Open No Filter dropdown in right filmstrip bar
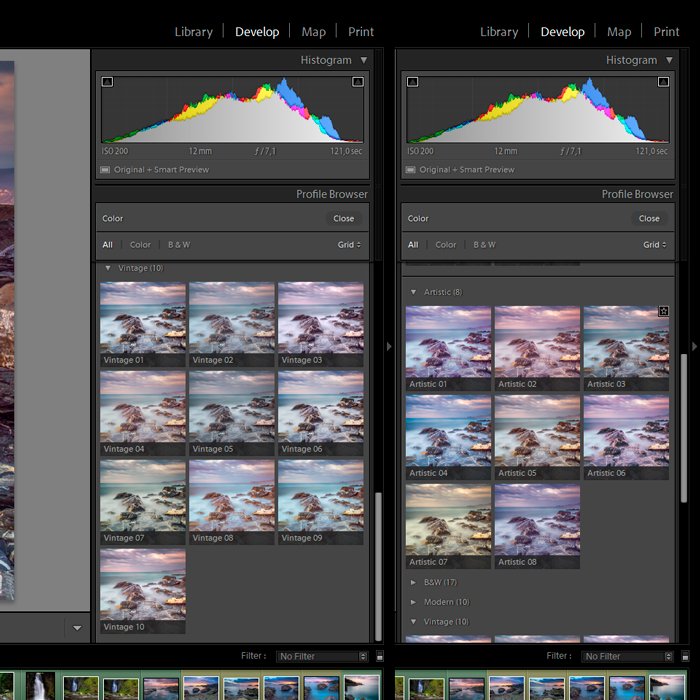This screenshot has height=700, width=700. click(627, 656)
